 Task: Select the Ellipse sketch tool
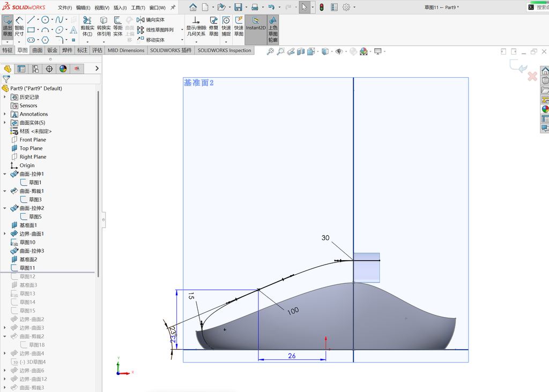pos(59,30)
